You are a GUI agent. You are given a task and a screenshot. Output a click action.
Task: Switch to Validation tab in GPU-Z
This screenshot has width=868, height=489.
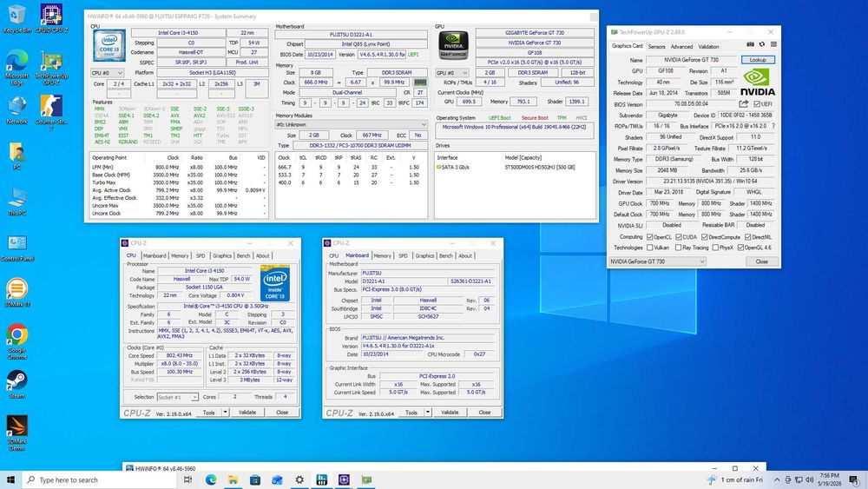(x=708, y=47)
